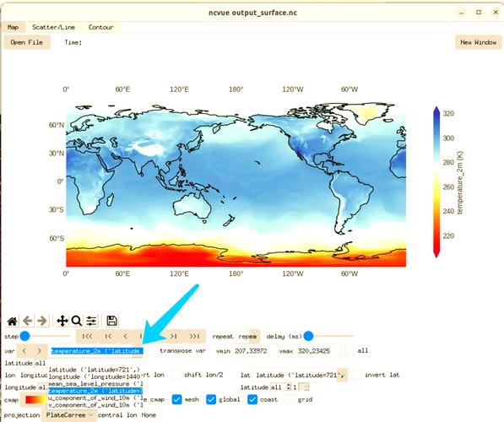Open the subplot configuration sliders icon
The height and width of the screenshot is (422, 504).
[91, 321]
